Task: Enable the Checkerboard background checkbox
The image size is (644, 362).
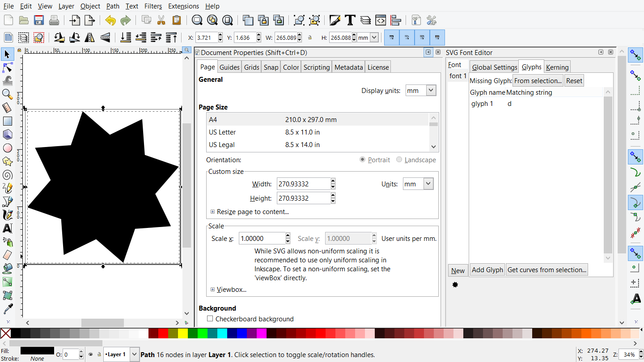Action: pos(210,319)
